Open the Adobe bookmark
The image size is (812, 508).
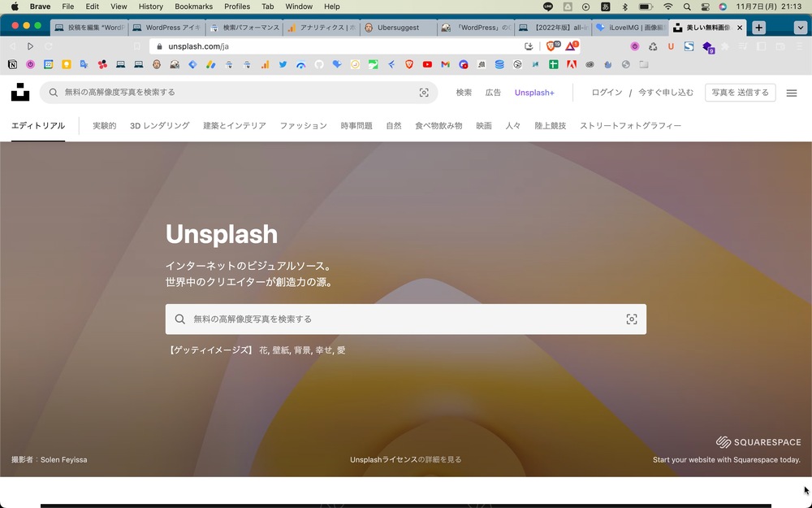pos(572,65)
